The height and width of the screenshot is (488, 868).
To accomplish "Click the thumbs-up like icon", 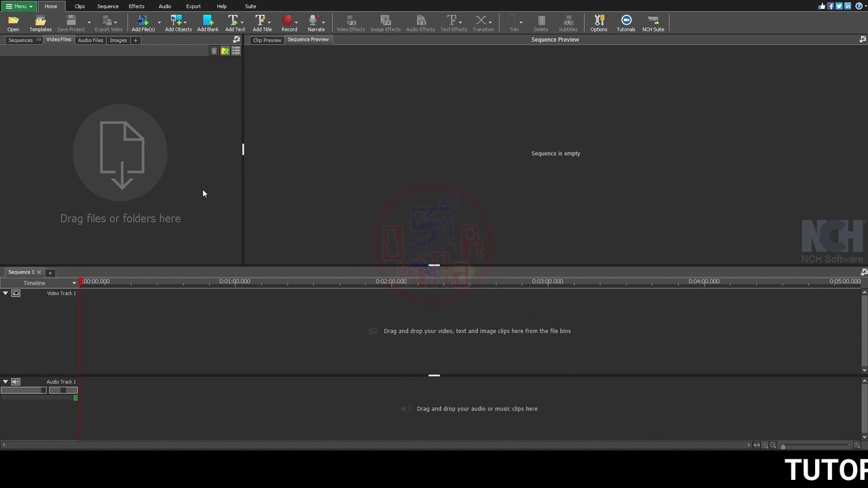I will pyautogui.click(x=822, y=6).
